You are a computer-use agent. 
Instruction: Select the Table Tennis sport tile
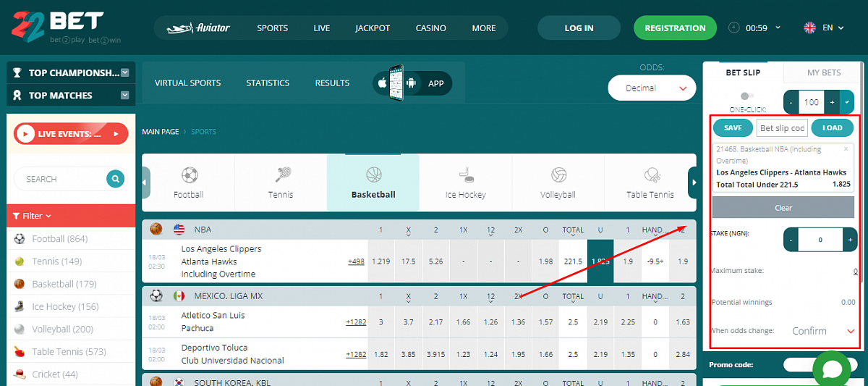pos(650,182)
